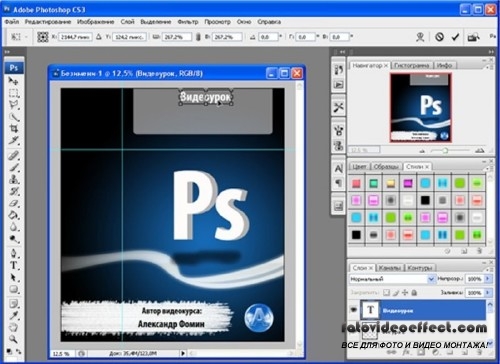Swap foreground and background colors
Image resolution: width=500 pixels, height=364 pixels.
point(19,351)
